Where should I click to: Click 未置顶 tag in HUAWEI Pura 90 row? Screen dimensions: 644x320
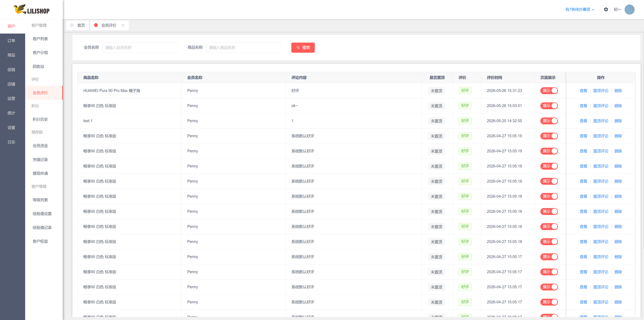click(436, 91)
